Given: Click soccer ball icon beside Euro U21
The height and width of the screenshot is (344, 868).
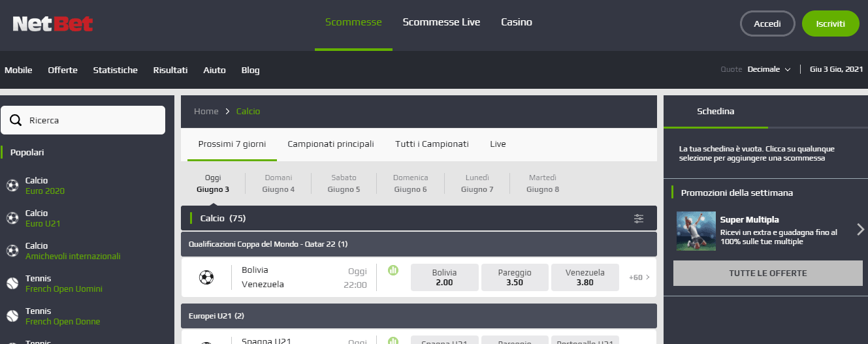Looking at the screenshot, I should (12, 218).
